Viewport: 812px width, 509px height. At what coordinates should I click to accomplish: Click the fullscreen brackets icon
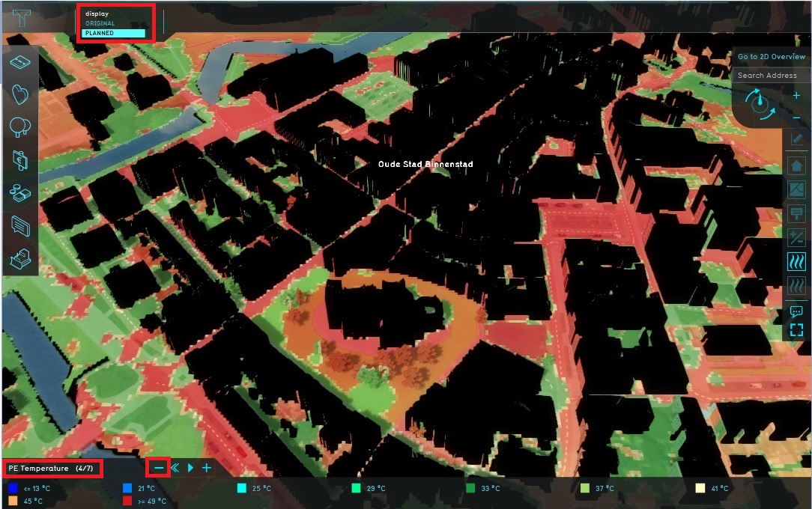coord(796,329)
